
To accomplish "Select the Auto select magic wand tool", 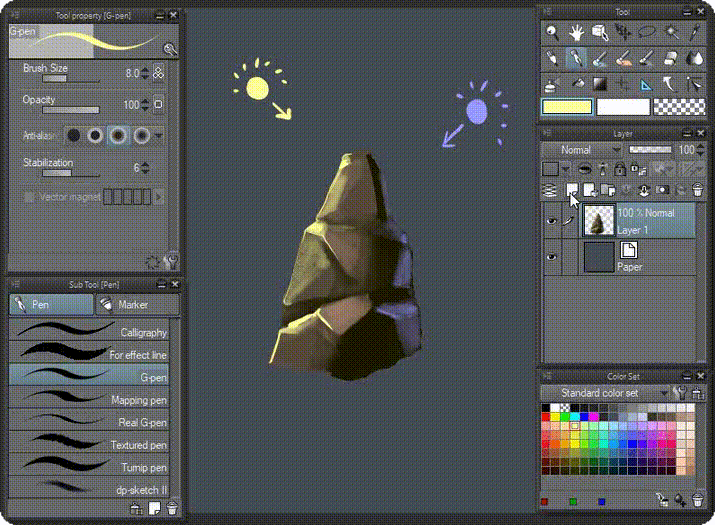I will click(671, 32).
